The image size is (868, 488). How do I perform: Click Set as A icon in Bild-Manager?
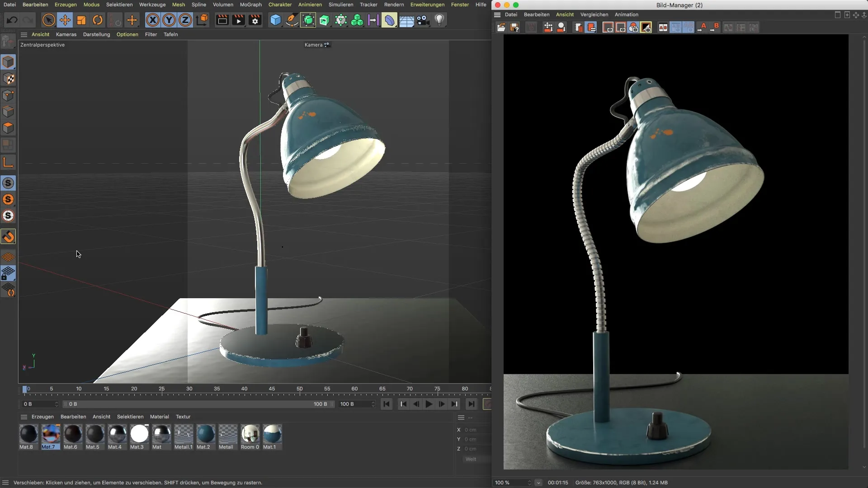click(x=702, y=28)
